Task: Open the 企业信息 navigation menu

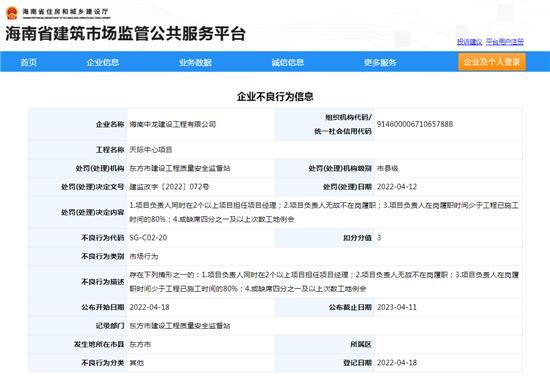Action: (103, 62)
